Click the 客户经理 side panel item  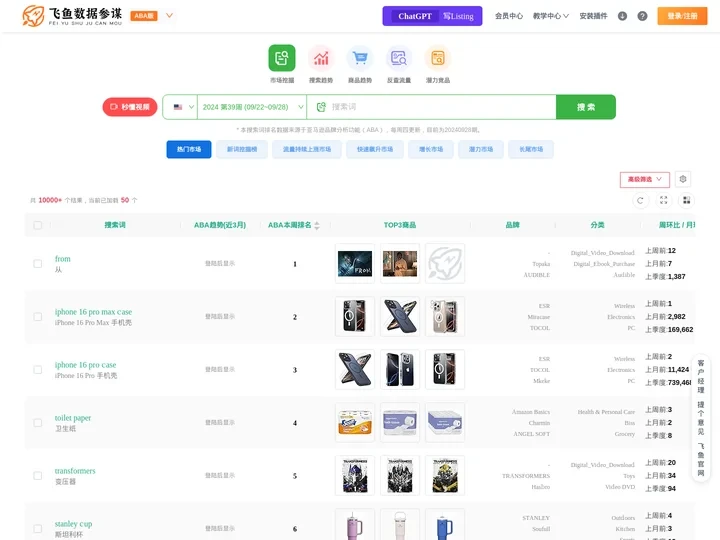click(x=701, y=377)
